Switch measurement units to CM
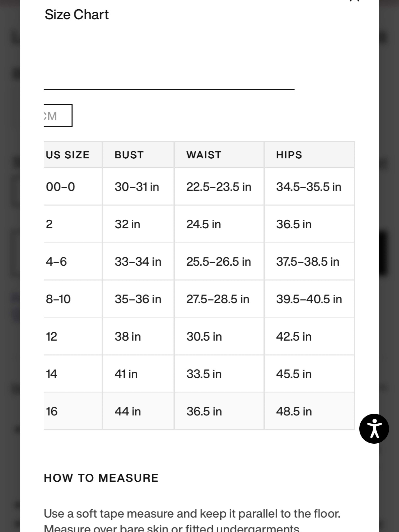The image size is (399, 532). pyautogui.click(x=58, y=116)
